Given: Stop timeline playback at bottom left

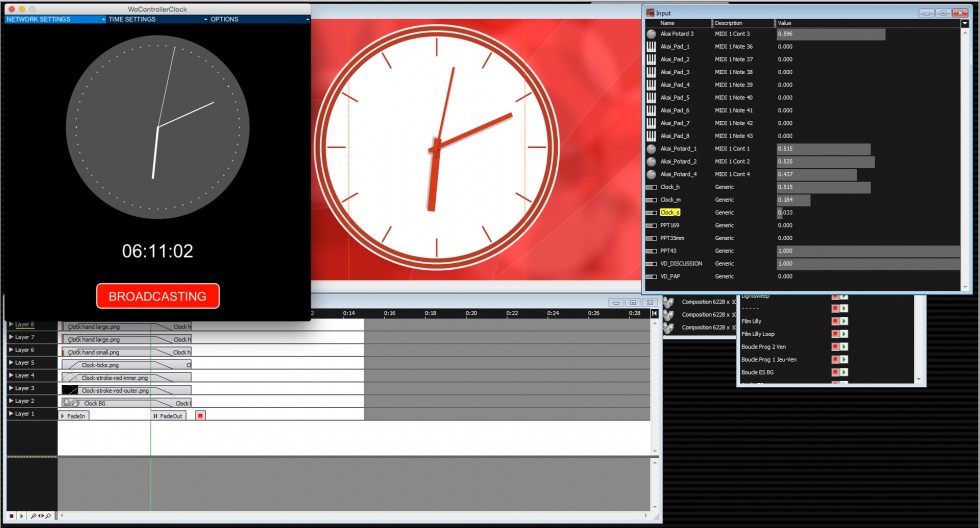Looking at the screenshot, I should (x=11, y=516).
